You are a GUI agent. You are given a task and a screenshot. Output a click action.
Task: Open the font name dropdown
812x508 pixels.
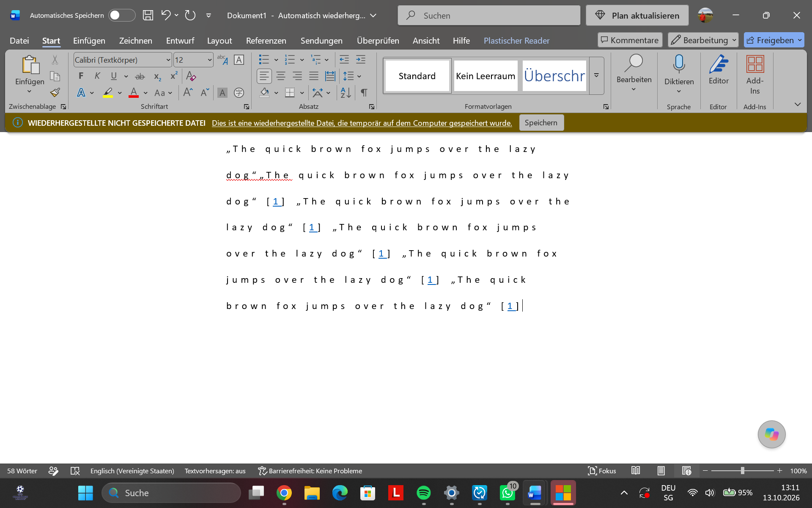pyautogui.click(x=168, y=60)
